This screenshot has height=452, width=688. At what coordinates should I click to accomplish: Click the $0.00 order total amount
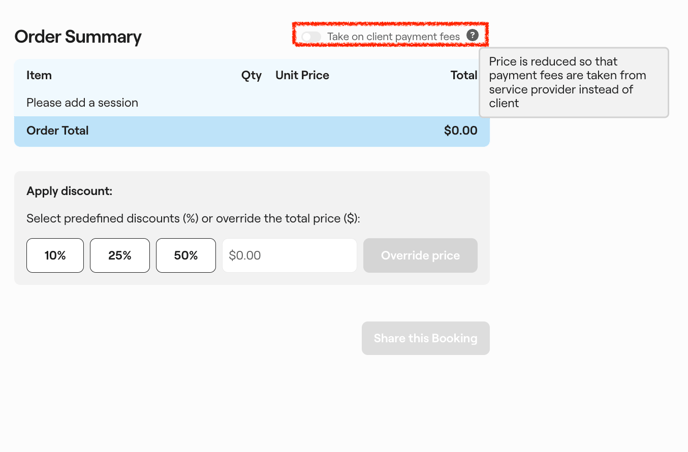pyautogui.click(x=460, y=131)
